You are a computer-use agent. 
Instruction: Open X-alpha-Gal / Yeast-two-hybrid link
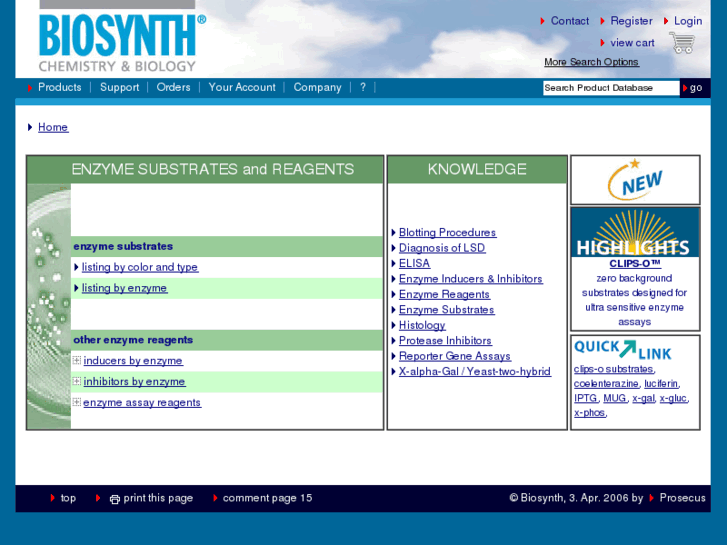(x=475, y=372)
